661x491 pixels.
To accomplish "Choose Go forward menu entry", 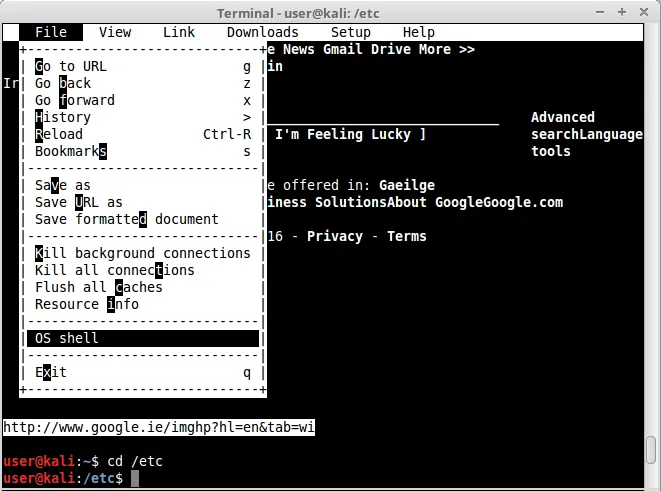I will [x=143, y=100].
